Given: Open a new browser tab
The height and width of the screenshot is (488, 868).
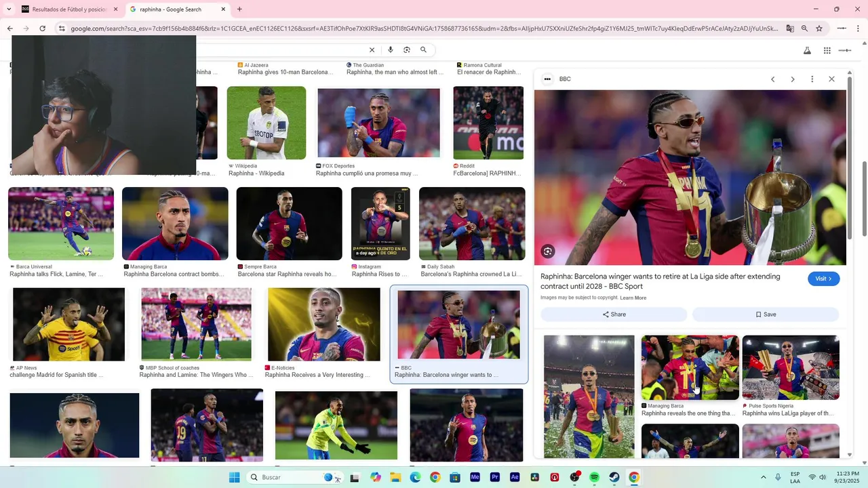Looking at the screenshot, I should (239, 9).
